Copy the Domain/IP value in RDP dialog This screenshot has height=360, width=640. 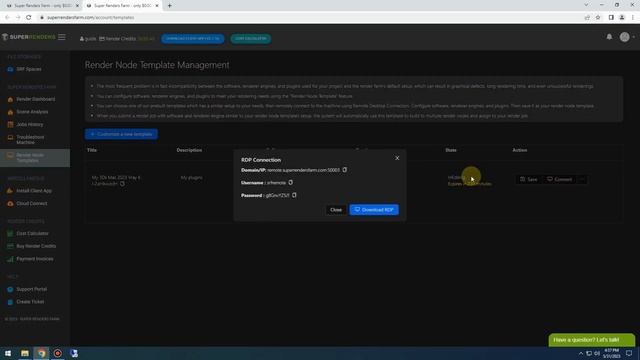point(344,170)
